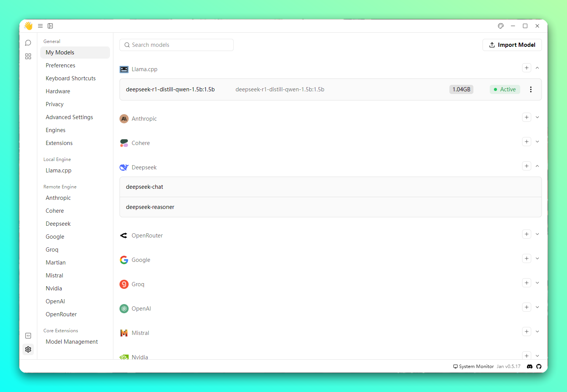Expand the OpenRouter model section
The image size is (567, 392).
point(537,234)
